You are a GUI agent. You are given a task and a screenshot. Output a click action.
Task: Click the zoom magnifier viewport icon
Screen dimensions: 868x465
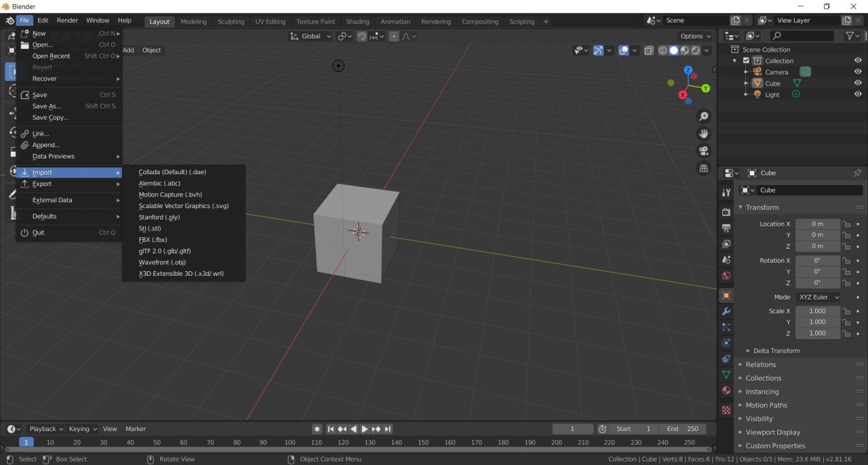pos(704,117)
